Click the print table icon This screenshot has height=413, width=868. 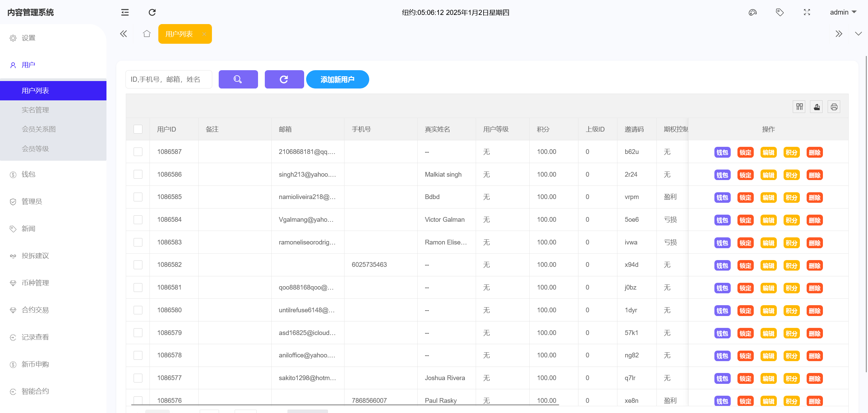click(834, 107)
